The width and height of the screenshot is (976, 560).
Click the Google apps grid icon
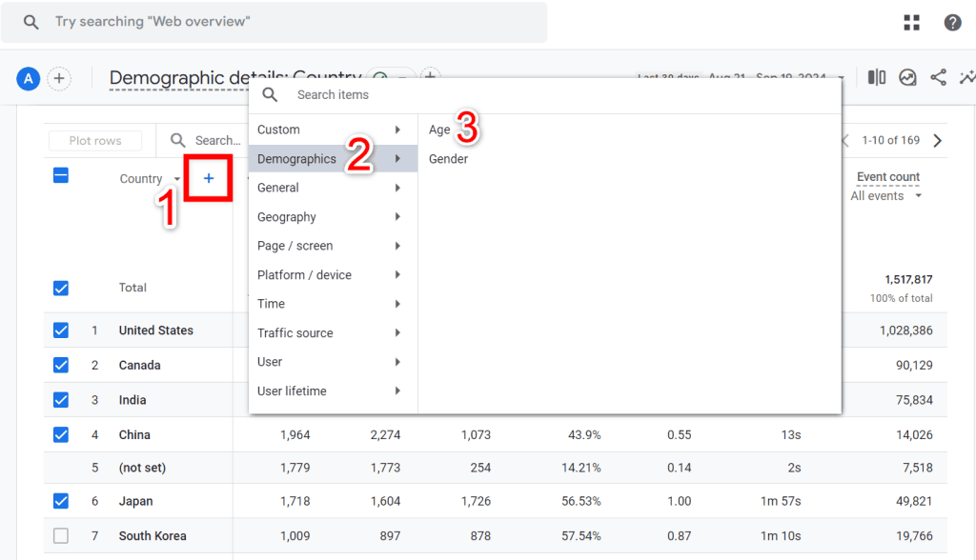(911, 23)
